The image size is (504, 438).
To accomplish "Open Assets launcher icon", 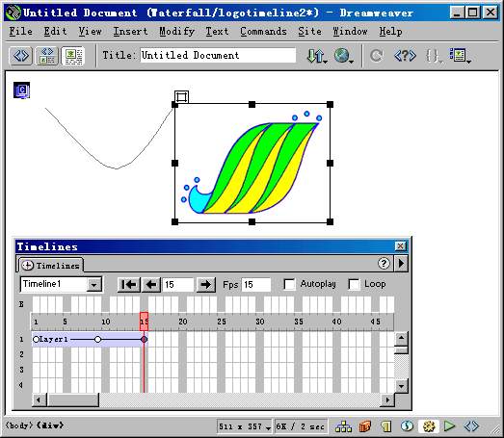I will 365,426.
